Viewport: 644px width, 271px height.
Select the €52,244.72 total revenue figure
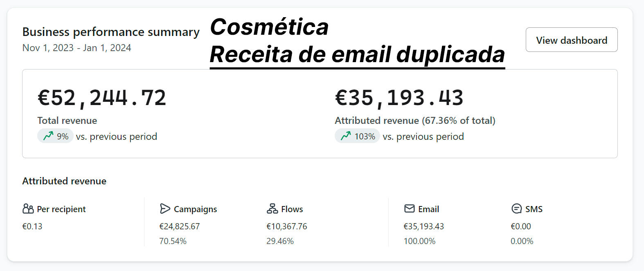pos(102,98)
